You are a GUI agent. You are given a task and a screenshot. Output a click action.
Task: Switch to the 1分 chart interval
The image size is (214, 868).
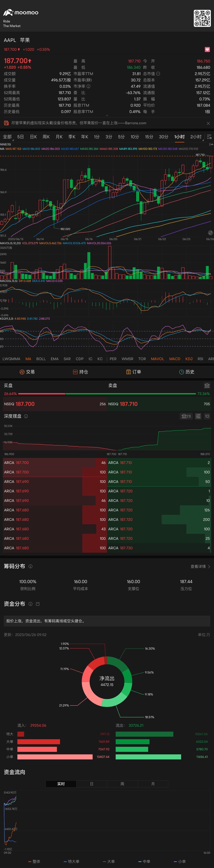[x=97, y=137]
